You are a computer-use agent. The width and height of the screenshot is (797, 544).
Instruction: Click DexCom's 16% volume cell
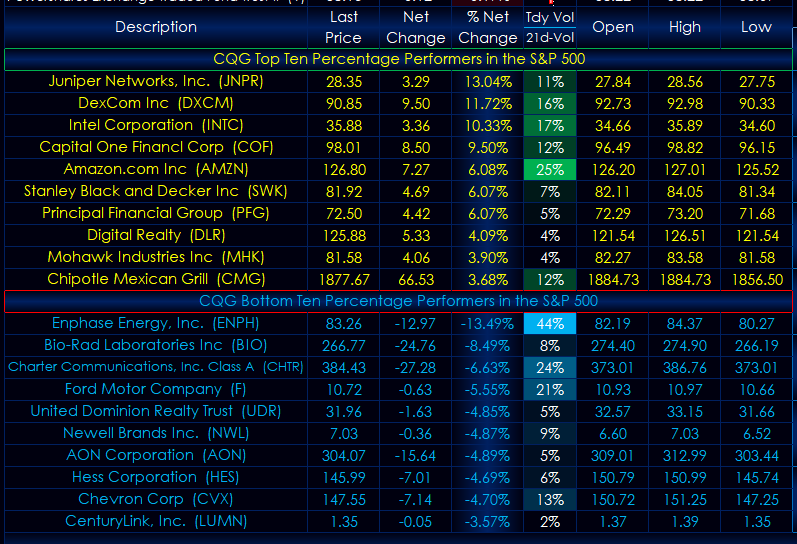click(550, 103)
